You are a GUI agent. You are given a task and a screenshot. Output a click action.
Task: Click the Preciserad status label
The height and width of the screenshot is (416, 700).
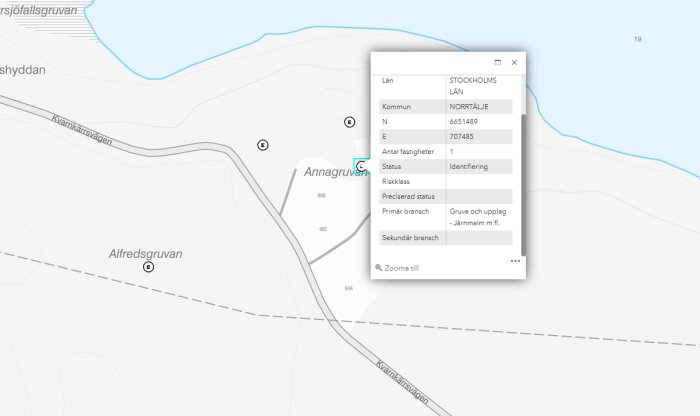408,196
